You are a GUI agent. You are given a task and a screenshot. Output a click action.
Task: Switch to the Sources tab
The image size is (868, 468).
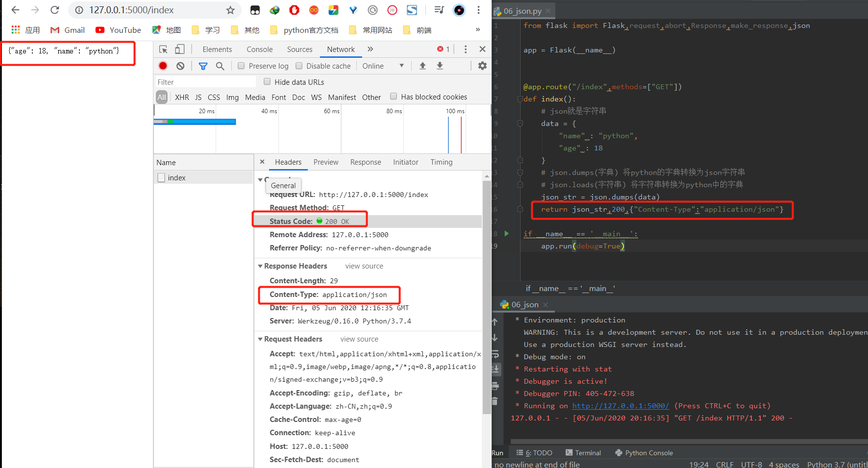click(x=299, y=49)
